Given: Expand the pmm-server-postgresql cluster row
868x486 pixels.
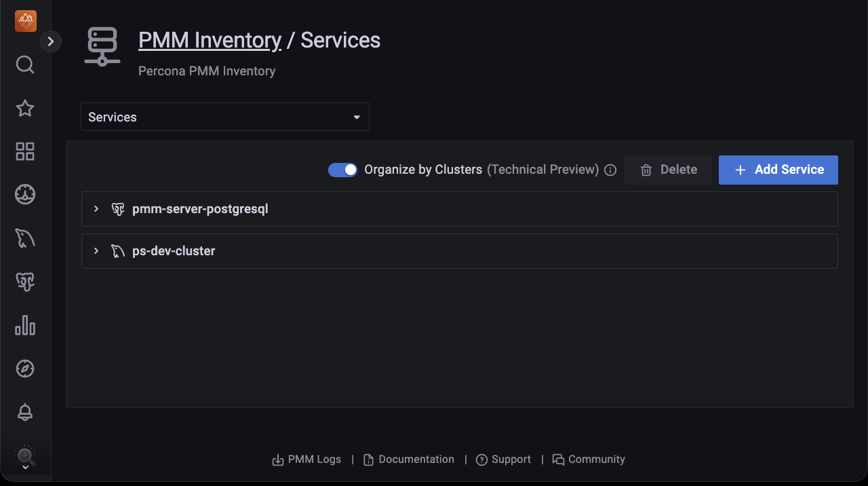Looking at the screenshot, I should 96,209.
